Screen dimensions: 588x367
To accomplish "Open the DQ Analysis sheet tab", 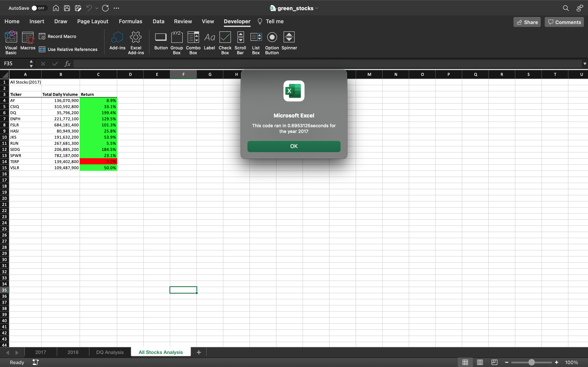I will (x=110, y=352).
